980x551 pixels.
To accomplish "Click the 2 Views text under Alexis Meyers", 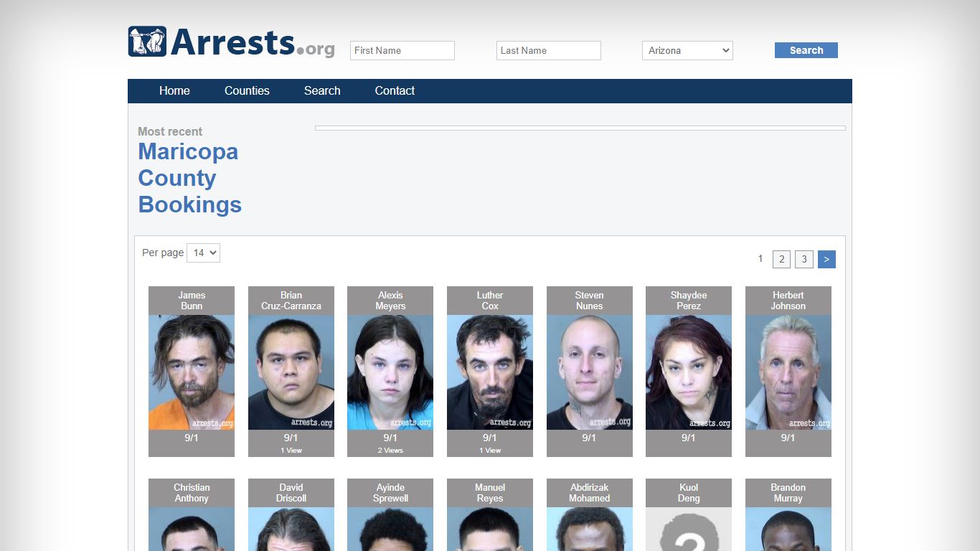I will tap(390, 451).
